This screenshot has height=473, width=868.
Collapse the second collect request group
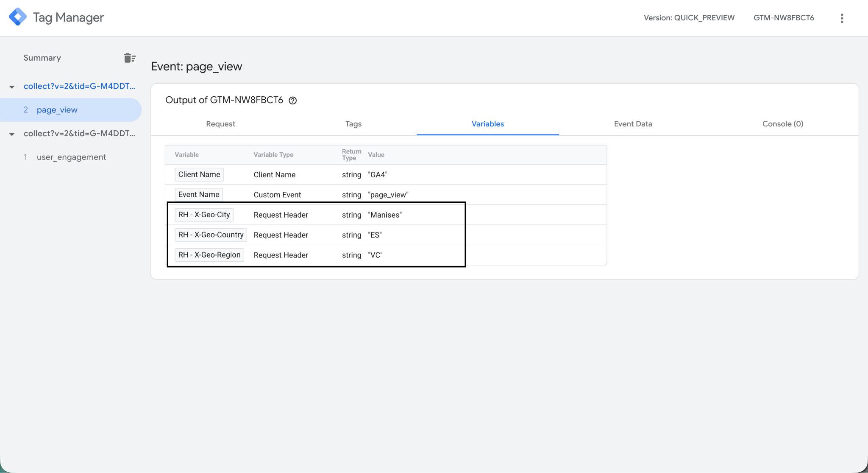12,134
